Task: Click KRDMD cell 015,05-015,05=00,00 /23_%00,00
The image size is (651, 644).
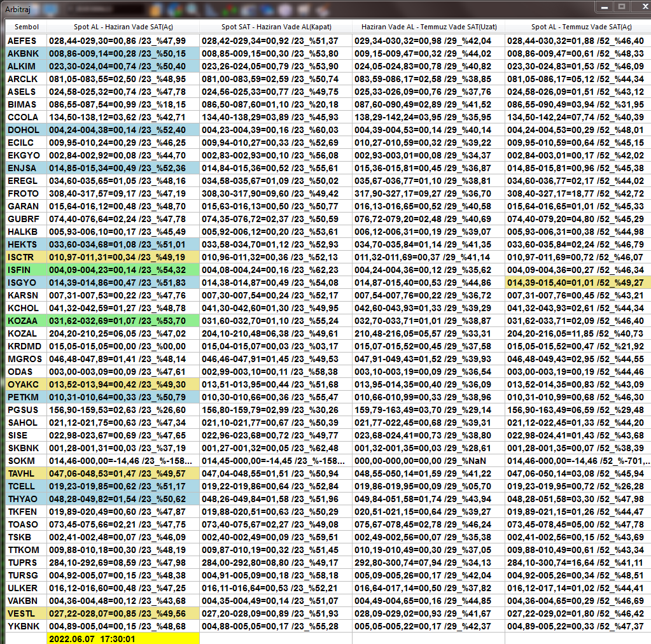Action: pyautogui.click(x=123, y=346)
